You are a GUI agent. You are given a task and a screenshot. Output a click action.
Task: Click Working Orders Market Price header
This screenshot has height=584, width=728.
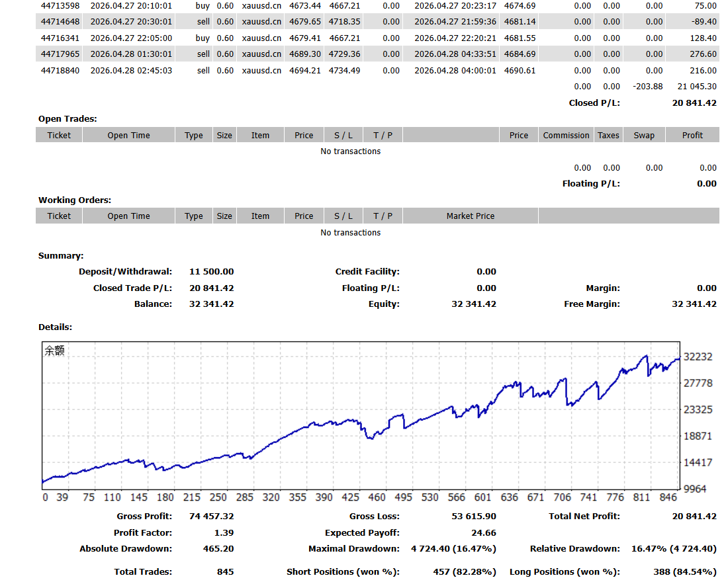click(x=470, y=216)
